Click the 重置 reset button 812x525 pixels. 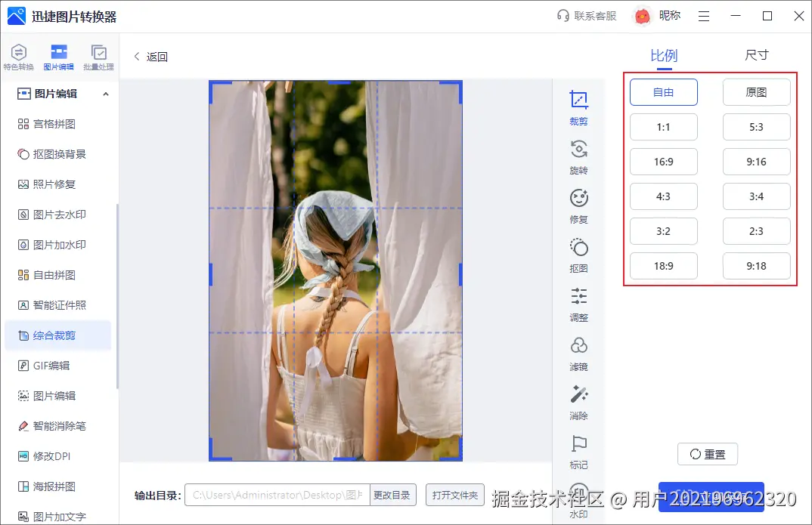tap(708, 454)
